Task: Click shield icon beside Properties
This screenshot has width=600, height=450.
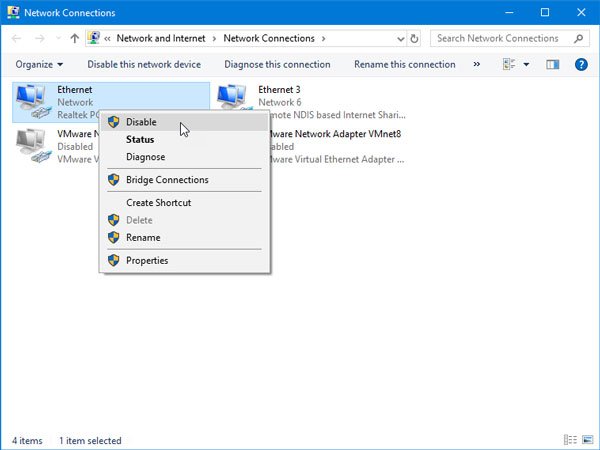Action: (x=113, y=261)
